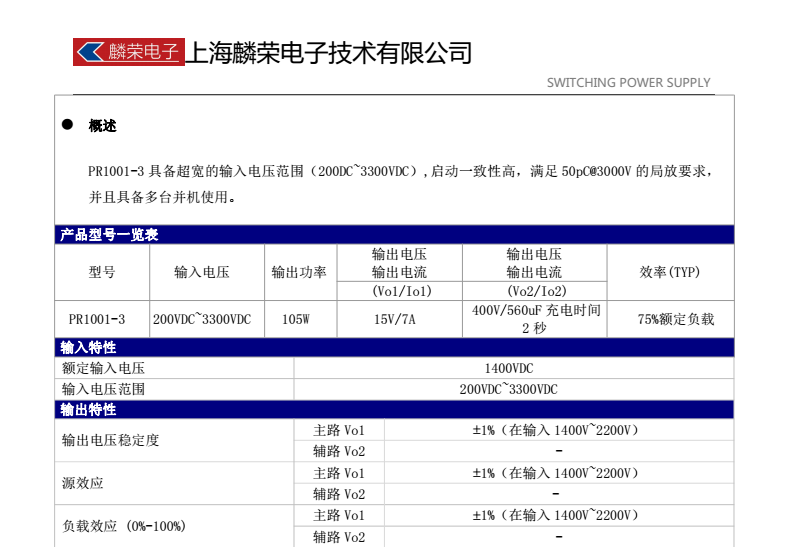Click ±1% value in 源效应 row
The height and width of the screenshot is (547, 789).
[556, 473]
